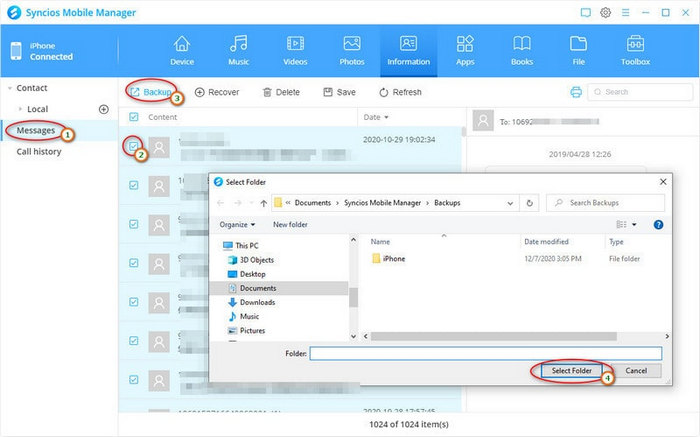Open the view options dropdown arrow

[x=634, y=225]
